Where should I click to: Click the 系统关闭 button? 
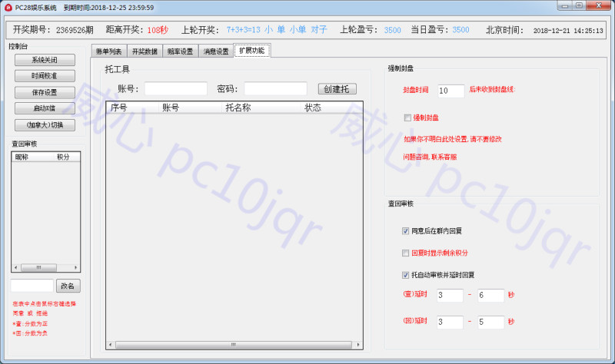45,60
